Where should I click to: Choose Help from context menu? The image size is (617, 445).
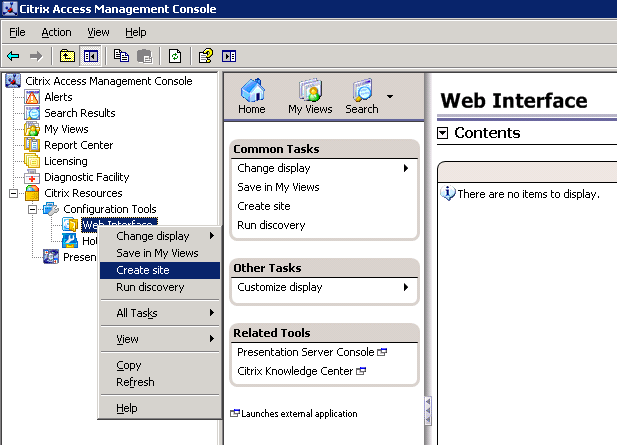click(x=160, y=408)
